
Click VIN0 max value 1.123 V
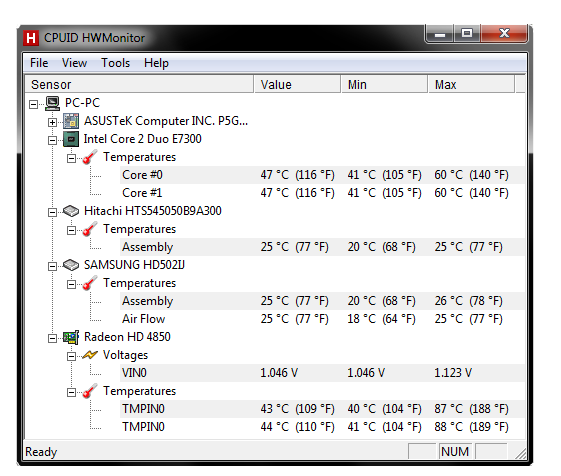[453, 373]
